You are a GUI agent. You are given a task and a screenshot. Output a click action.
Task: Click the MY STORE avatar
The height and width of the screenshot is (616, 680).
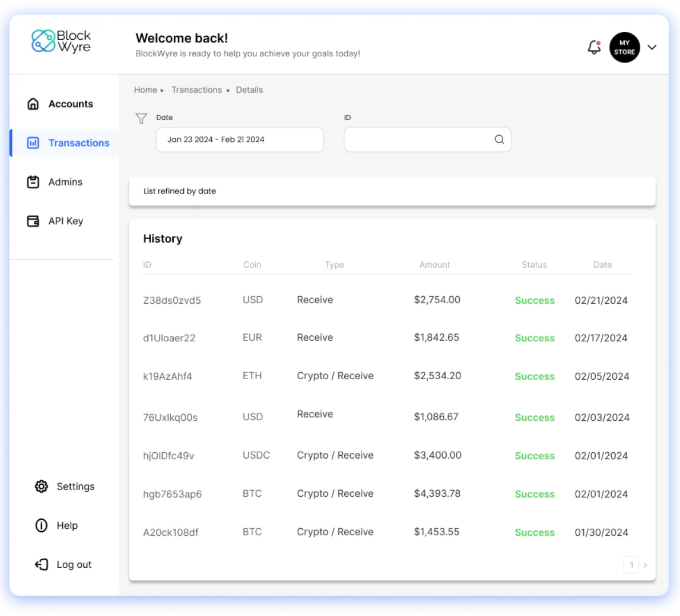[x=624, y=47]
